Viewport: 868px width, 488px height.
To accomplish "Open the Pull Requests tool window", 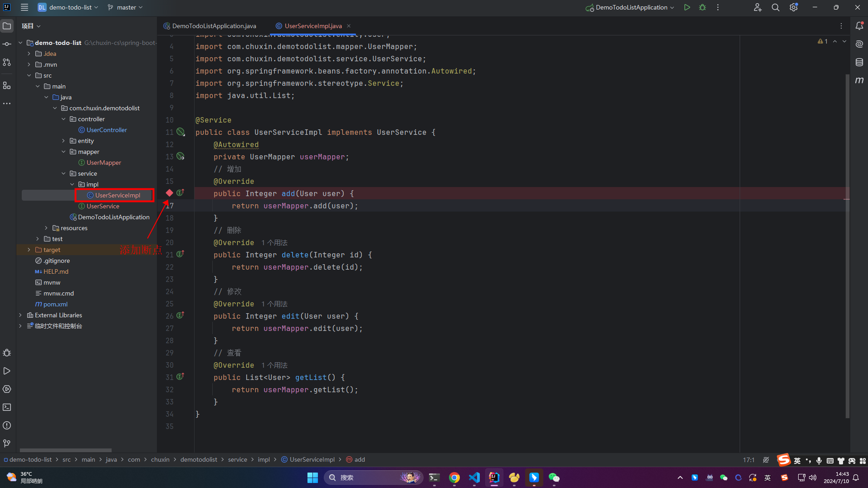I will (x=7, y=62).
